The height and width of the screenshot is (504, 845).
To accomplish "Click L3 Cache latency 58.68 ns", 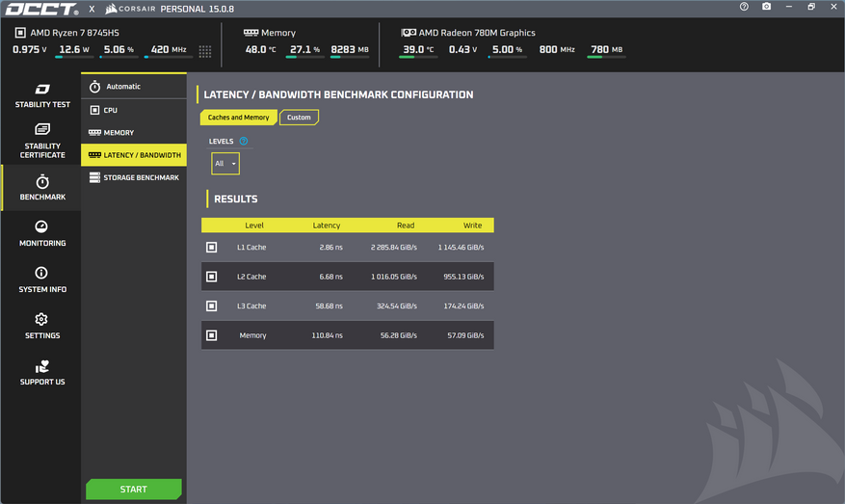I will tap(330, 306).
